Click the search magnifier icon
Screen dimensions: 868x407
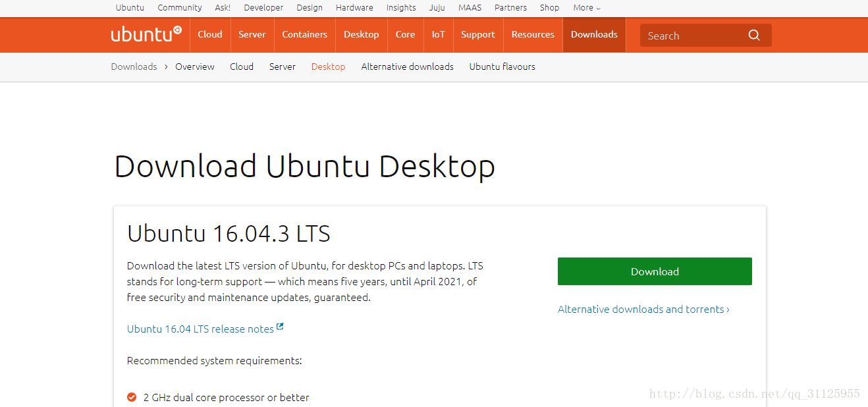(754, 36)
